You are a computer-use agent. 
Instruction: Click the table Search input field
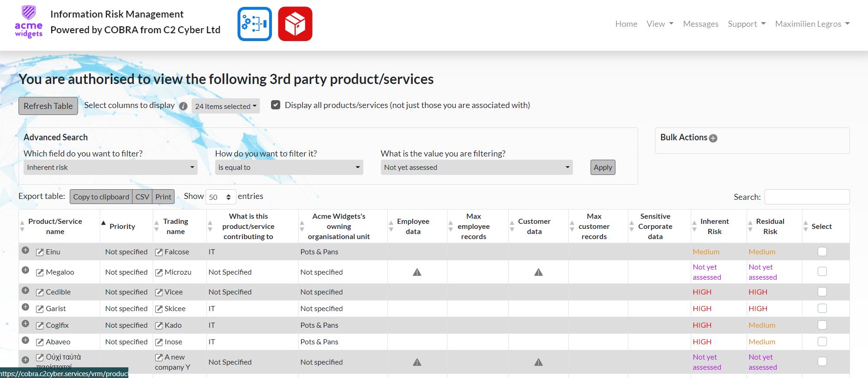pyautogui.click(x=807, y=197)
